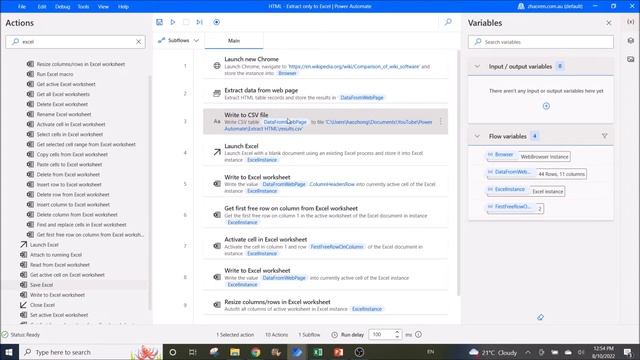Click in the actions search field

coord(76,42)
